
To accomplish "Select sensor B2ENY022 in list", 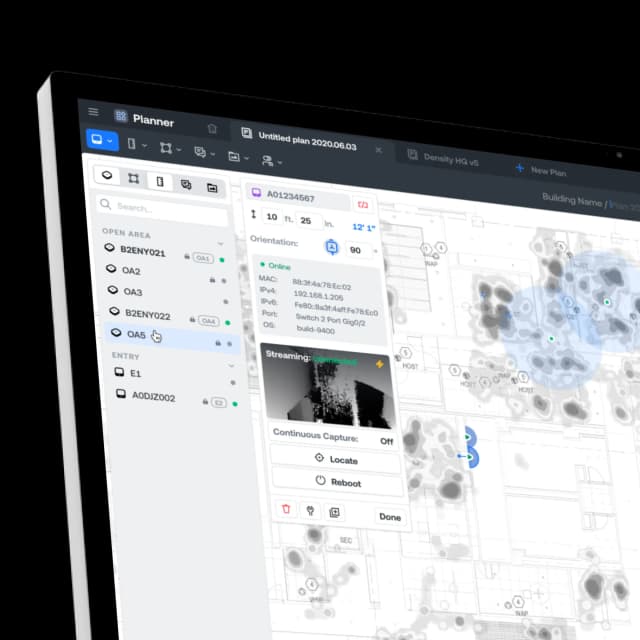I will click(147, 315).
